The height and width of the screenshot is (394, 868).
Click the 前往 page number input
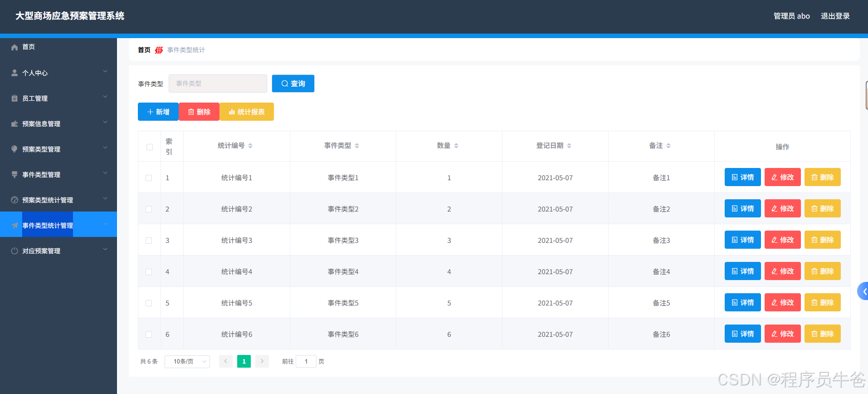point(306,361)
